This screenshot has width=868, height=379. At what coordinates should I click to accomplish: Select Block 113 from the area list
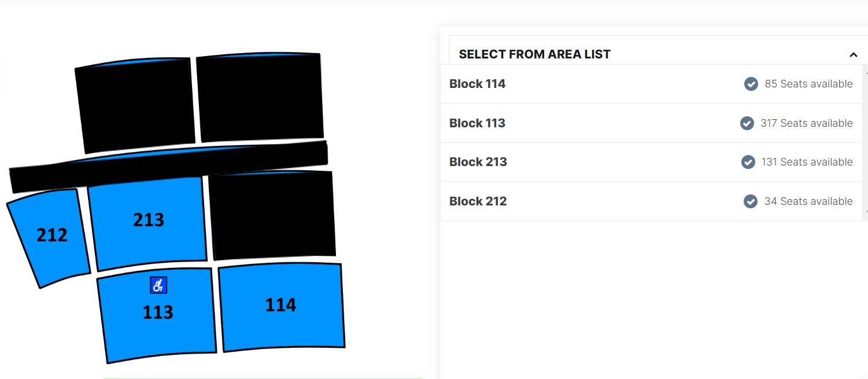(x=651, y=123)
